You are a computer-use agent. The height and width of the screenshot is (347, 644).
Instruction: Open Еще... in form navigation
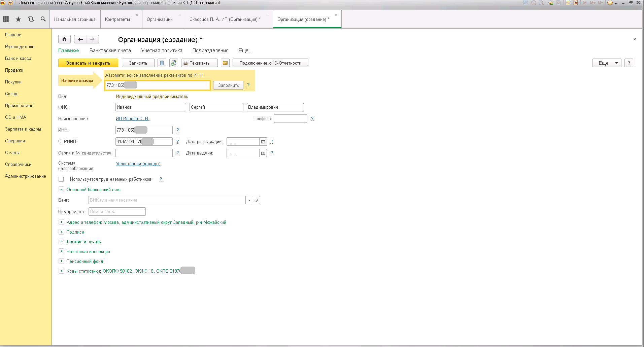(x=245, y=50)
